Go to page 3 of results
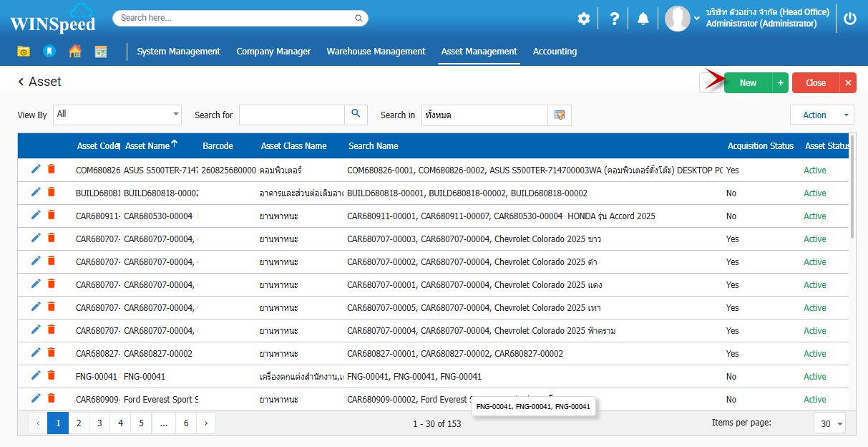The image size is (868, 447). tap(99, 423)
